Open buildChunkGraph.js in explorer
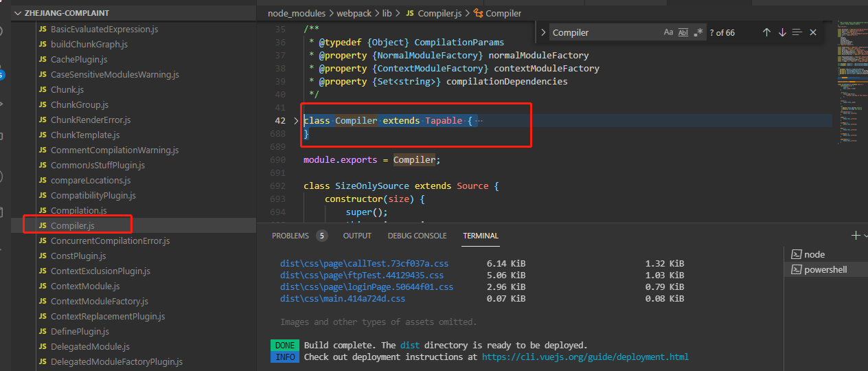The width and height of the screenshot is (868, 371). [89, 45]
